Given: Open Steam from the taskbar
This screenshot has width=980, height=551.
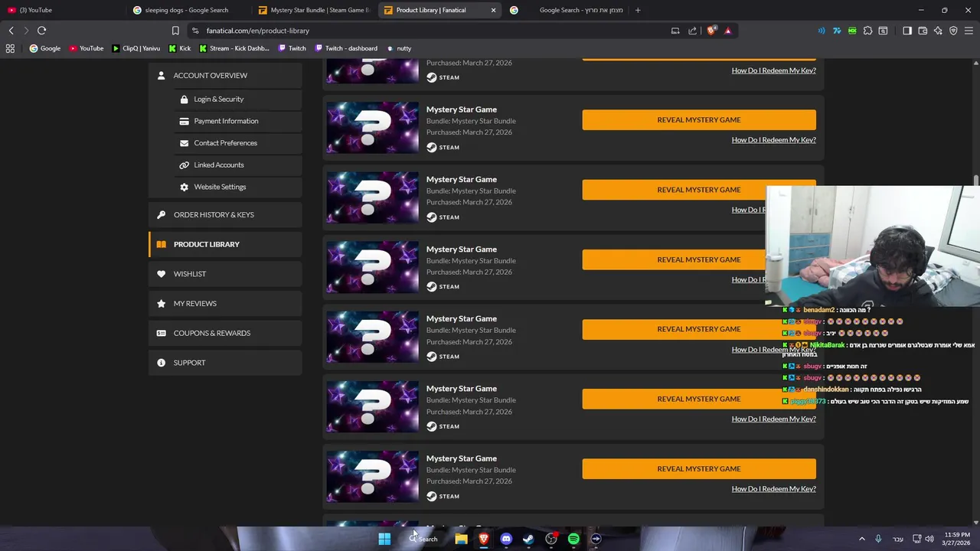Looking at the screenshot, I should 528,539.
